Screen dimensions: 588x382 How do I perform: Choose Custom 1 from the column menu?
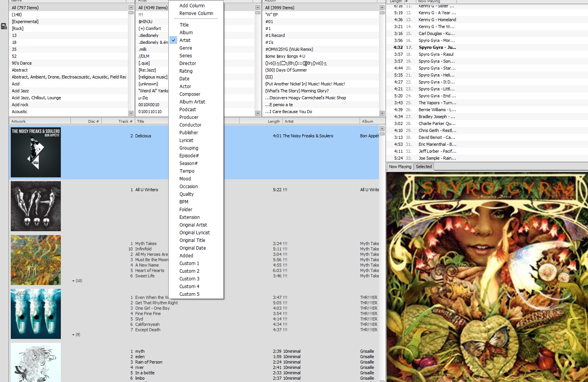pos(196,264)
